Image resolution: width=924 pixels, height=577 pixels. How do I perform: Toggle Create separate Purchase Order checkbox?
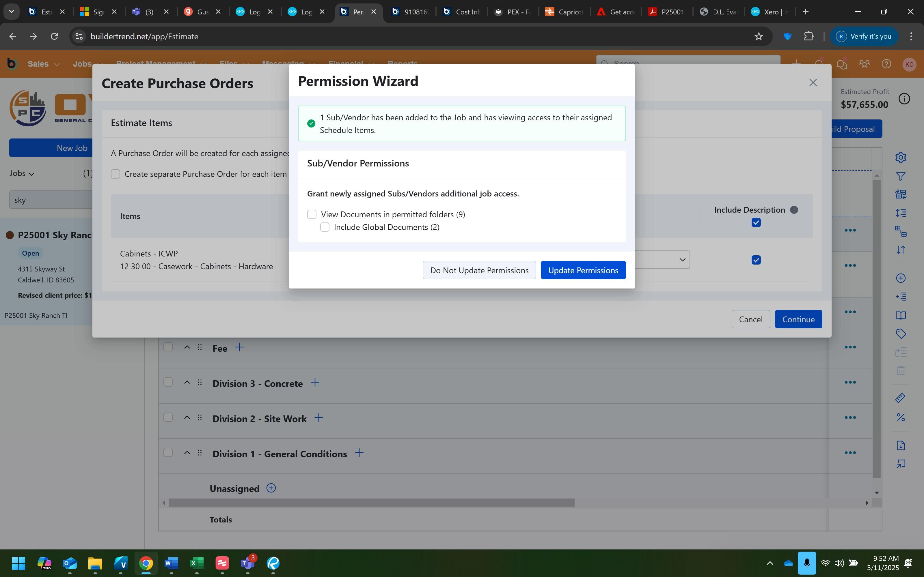[x=115, y=174]
